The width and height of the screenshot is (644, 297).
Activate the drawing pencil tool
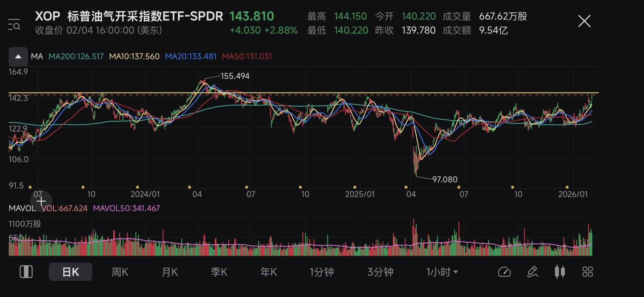point(533,272)
